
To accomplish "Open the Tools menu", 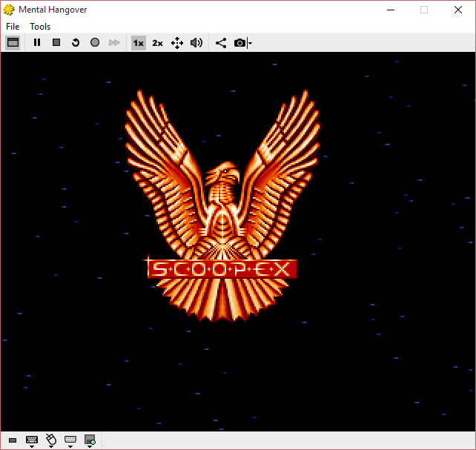I will [40, 27].
